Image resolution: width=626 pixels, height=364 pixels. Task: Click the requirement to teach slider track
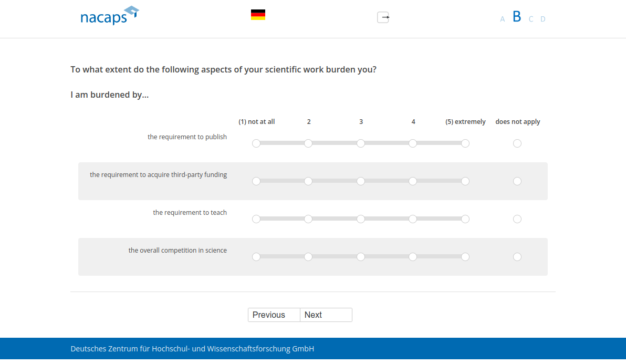pyautogui.click(x=335, y=219)
